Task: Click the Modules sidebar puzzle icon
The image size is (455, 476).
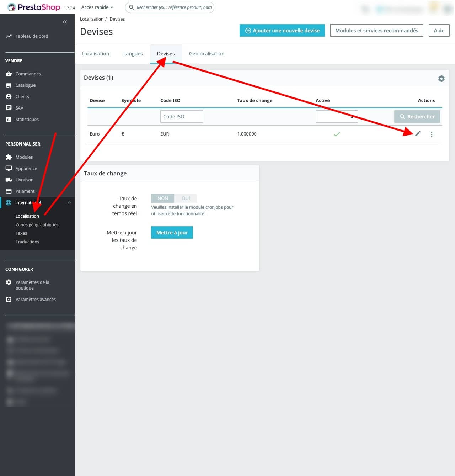Action: click(x=9, y=157)
